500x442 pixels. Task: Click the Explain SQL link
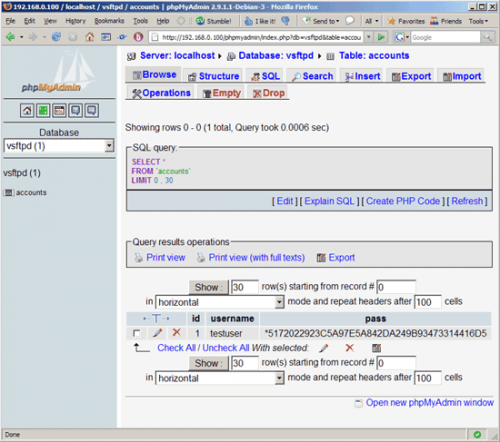tap(329, 201)
